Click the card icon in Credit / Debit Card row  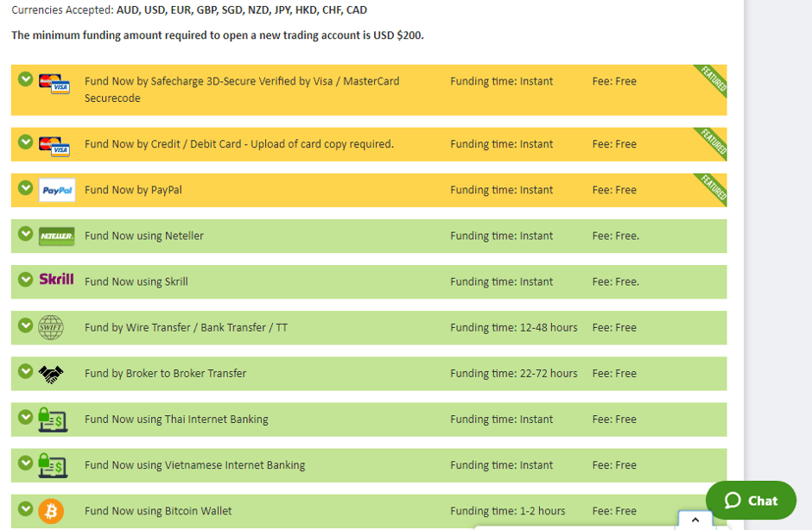[x=54, y=147]
